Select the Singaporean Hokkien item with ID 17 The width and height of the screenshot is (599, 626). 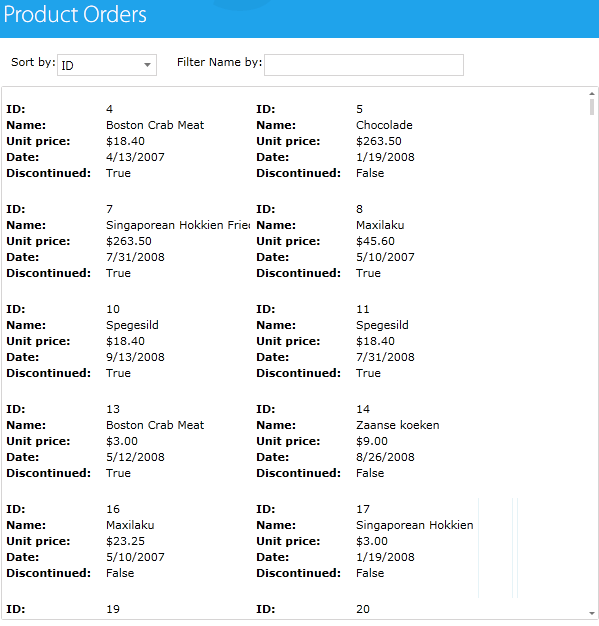pos(377,541)
